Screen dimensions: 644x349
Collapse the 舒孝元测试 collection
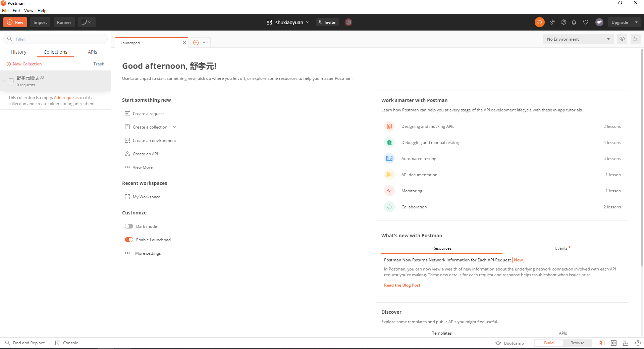point(4,81)
